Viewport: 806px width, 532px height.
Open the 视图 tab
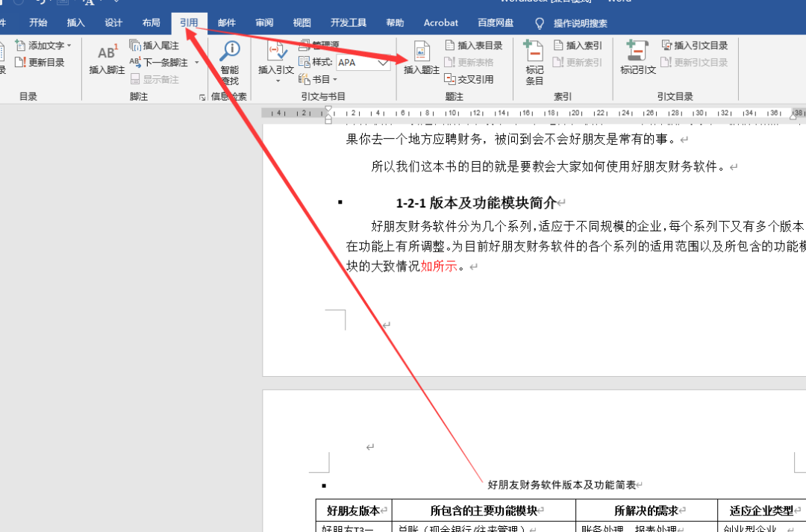coord(302,22)
